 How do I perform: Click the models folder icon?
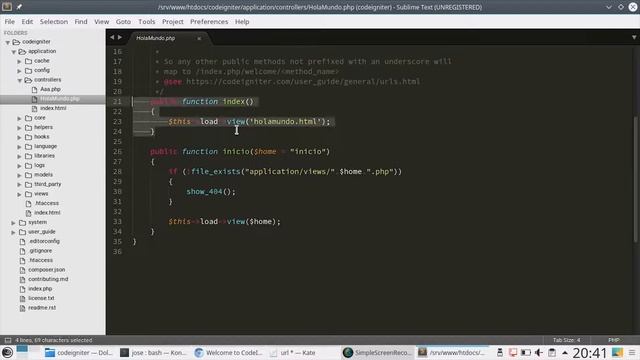pyautogui.click(x=29, y=175)
